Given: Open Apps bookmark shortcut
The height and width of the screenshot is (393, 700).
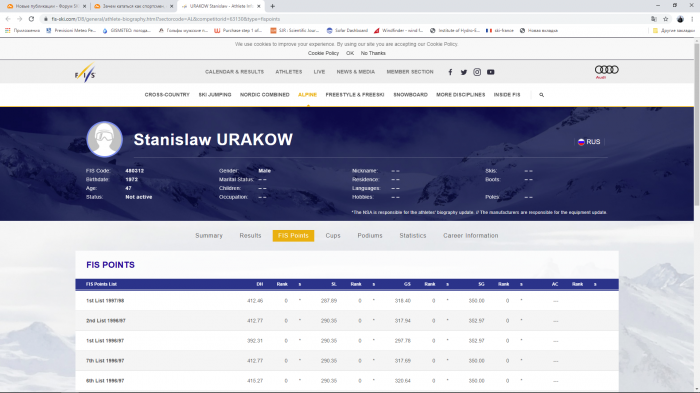Looking at the screenshot, I should pyautogui.click(x=22, y=30).
